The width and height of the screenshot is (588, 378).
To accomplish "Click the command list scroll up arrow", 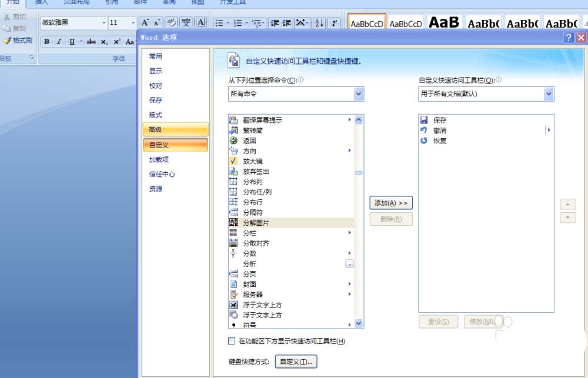I will tap(359, 119).
